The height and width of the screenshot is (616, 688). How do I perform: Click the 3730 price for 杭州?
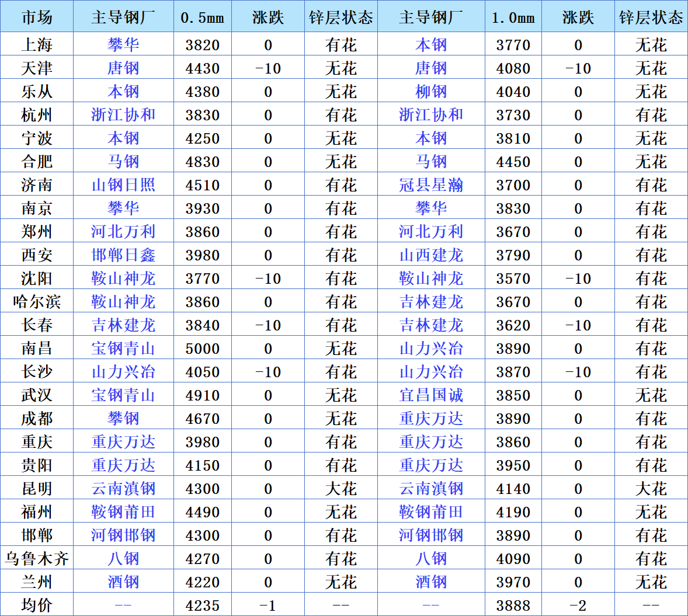coord(513,115)
